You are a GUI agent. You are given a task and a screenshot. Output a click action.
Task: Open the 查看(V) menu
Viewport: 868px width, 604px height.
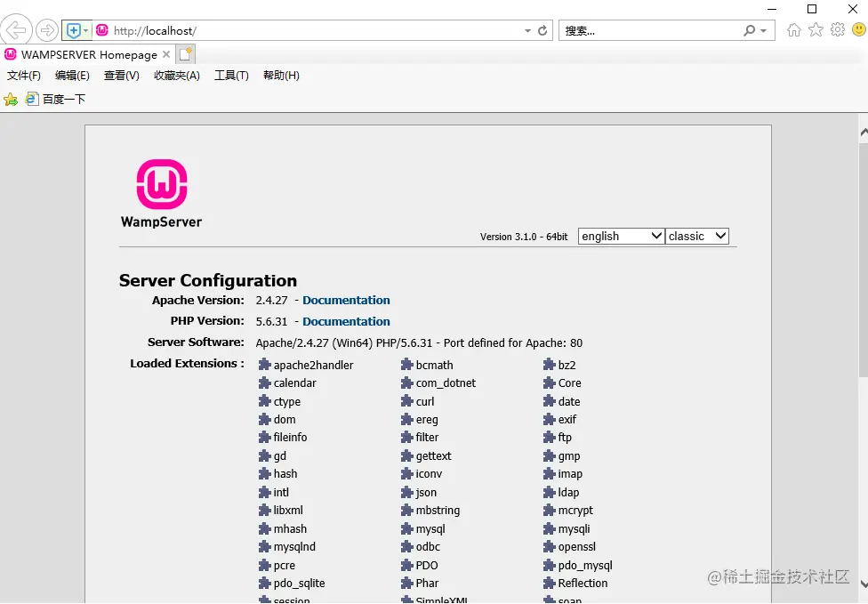point(122,76)
